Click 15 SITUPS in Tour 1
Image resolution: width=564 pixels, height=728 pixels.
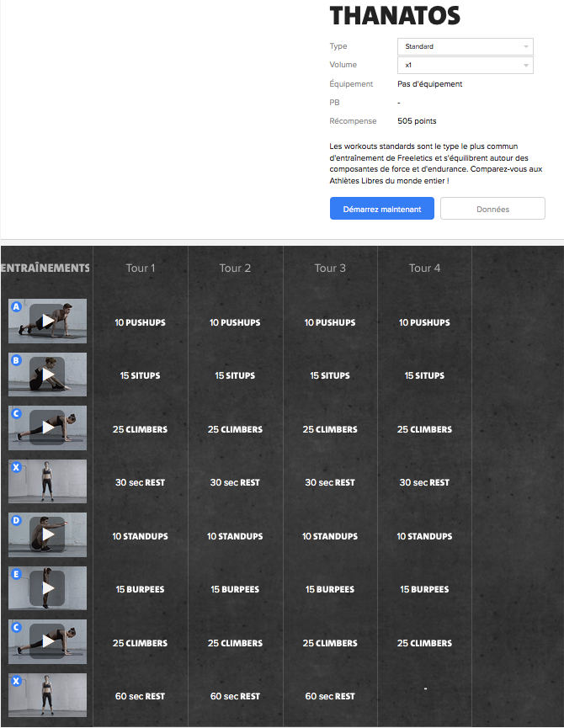[141, 375]
